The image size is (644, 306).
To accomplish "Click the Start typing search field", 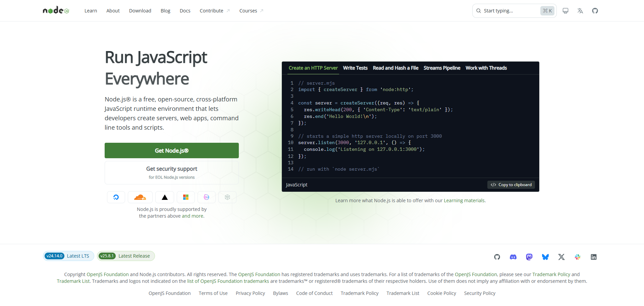I will tap(510, 10).
